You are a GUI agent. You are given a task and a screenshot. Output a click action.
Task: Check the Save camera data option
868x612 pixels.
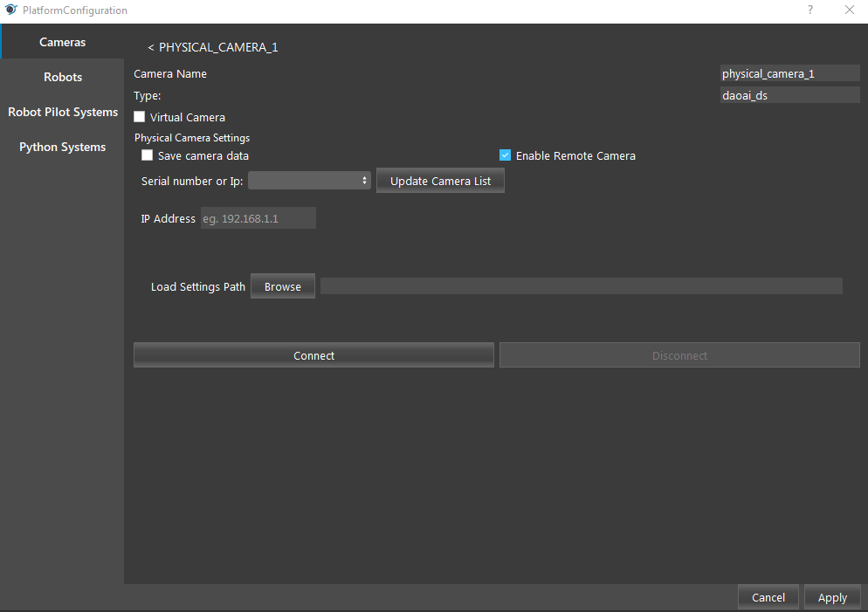148,155
